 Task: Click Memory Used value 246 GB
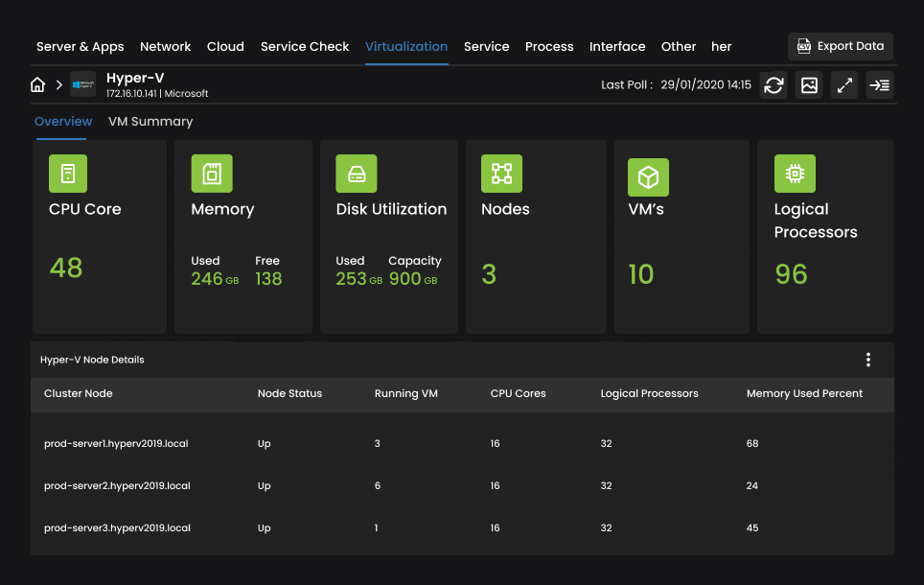point(215,279)
